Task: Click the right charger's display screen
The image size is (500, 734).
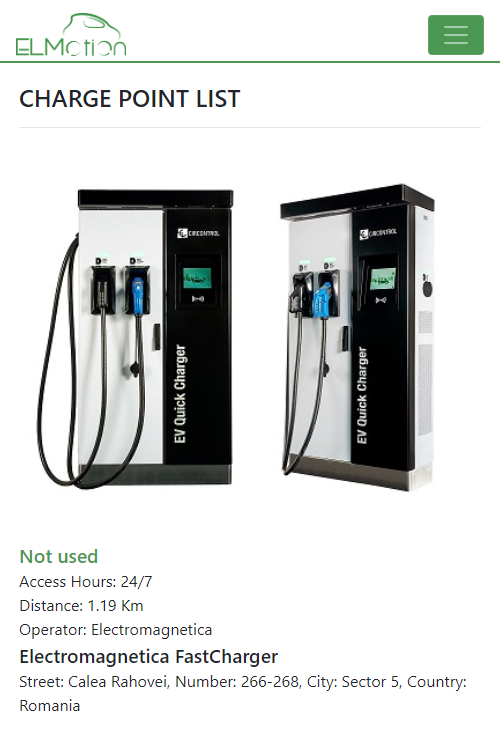Action: [383, 279]
